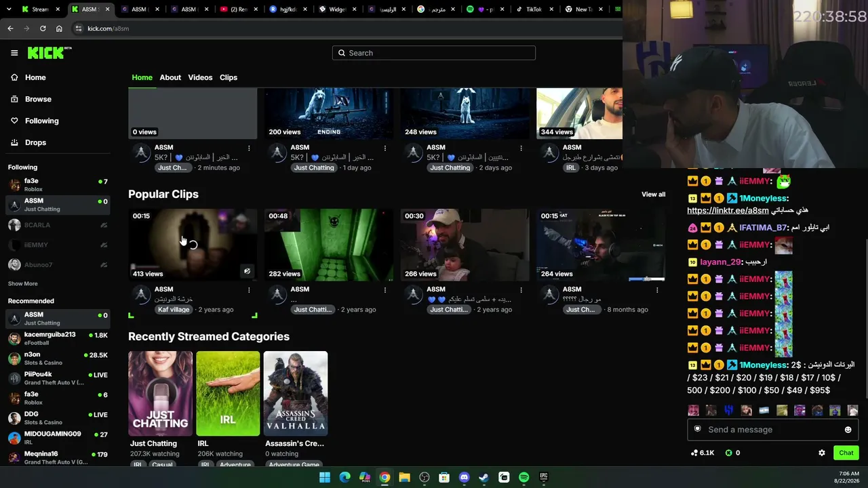Open the 00:48 green clip thumbnail
This screenshot has height=488, width=868.
point(329,245)
